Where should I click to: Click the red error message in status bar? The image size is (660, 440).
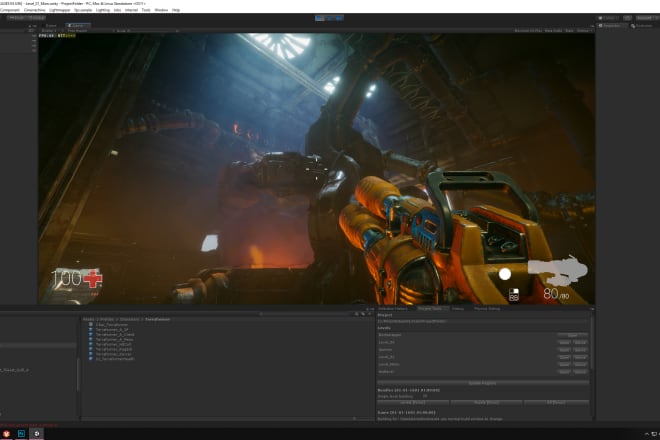29,425
